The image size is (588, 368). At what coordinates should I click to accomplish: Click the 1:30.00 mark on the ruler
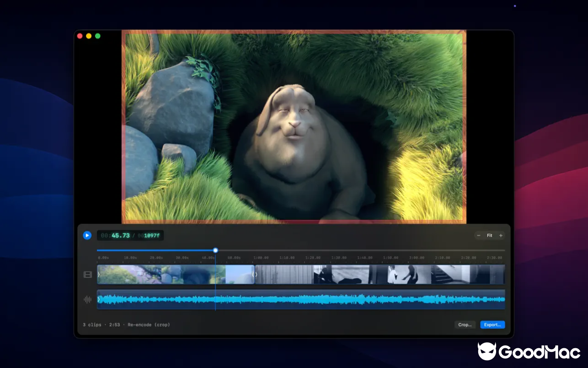click(x=339, y=258)
